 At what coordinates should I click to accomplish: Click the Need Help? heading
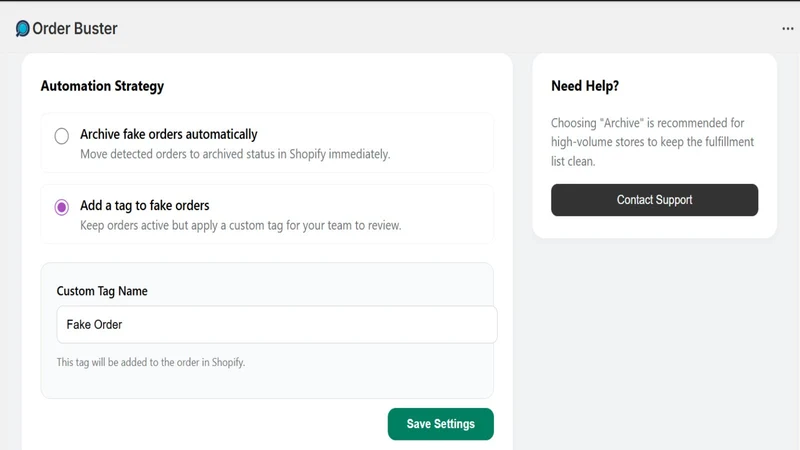585,86
